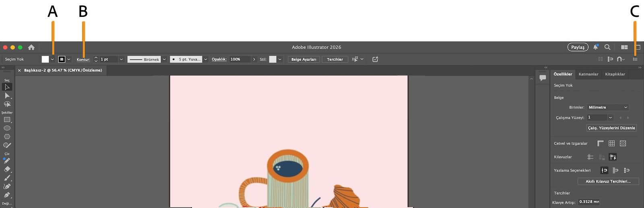Image resolution: width=644 pixels, height=208 pixels.
Task: Open the comments panel speech-bubble icon
Action: (x=543, y=78)
